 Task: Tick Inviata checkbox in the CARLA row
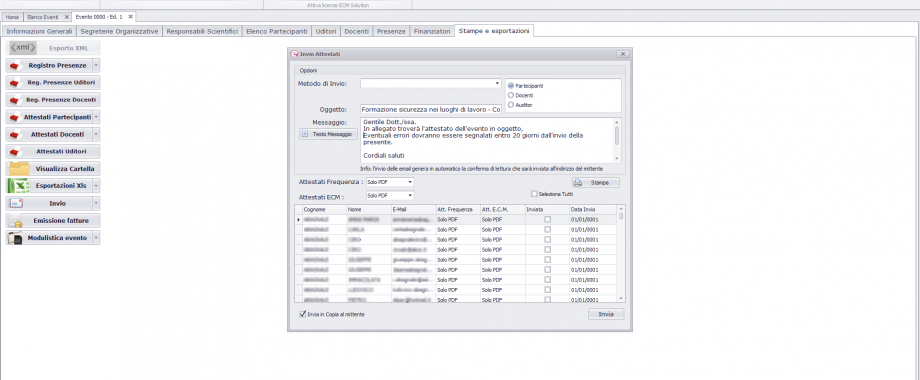[547, 229]
